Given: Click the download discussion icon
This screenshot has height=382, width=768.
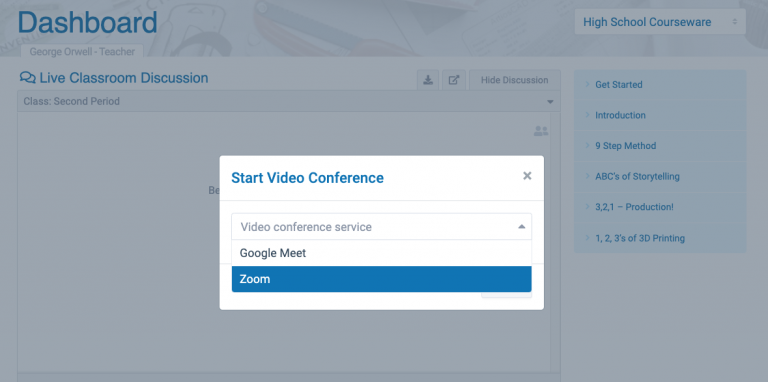Looking at the screenshot, I should pos(428,80).
